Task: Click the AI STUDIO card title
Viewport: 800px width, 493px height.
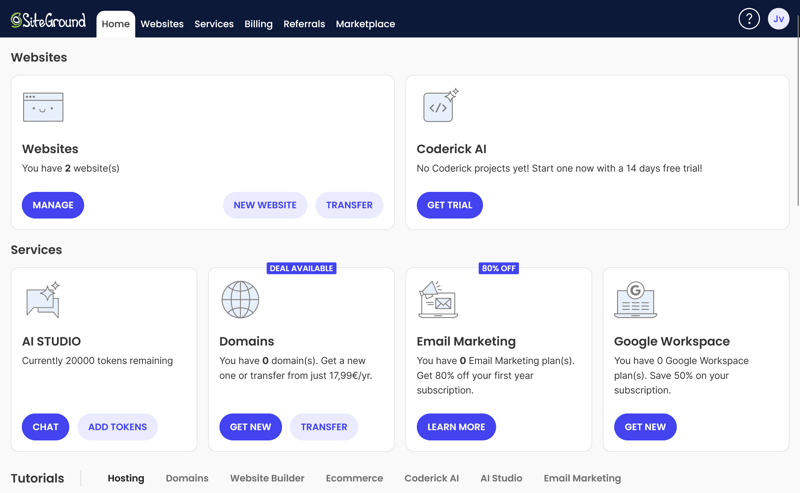Action: click(52, 341)
